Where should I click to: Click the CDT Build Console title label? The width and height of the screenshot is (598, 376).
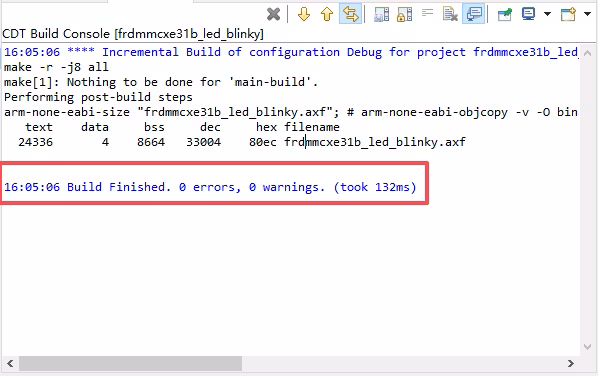(x=133, y=34)
